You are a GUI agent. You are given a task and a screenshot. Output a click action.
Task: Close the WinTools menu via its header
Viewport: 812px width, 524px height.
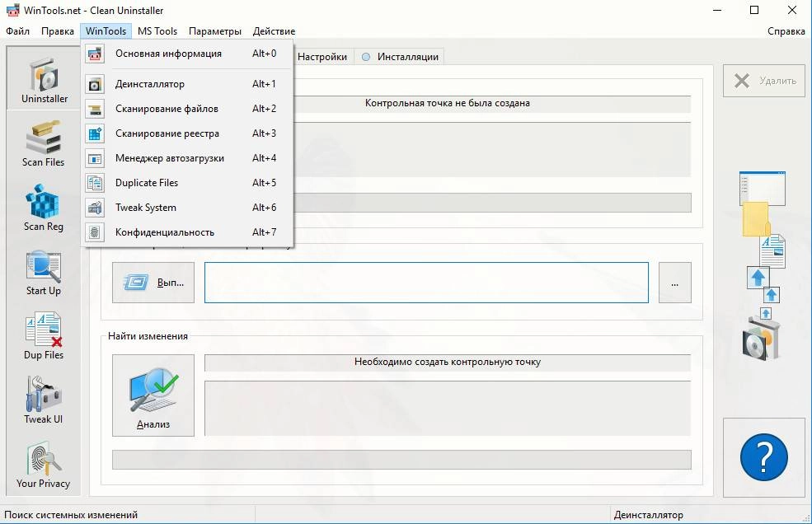point(106,31)
